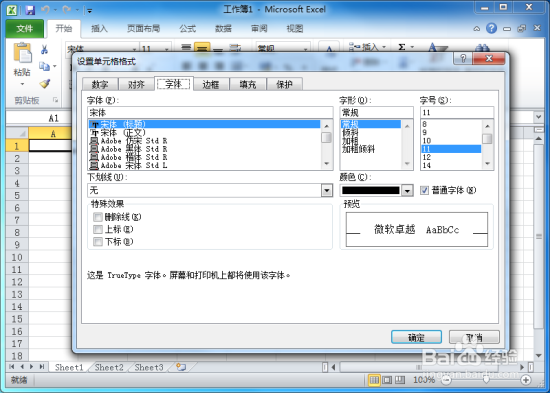Screen dimensions: 550x393
Task: Click the Paste clipboard icon
Action: [x=22, y=53]
